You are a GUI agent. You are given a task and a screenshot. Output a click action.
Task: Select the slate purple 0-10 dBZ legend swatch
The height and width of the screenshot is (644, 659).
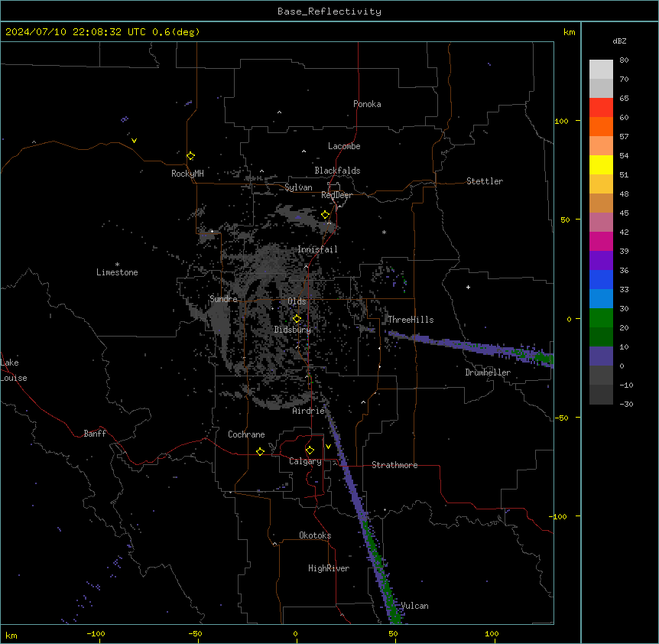pyautogui.click(x=601, y=356)
